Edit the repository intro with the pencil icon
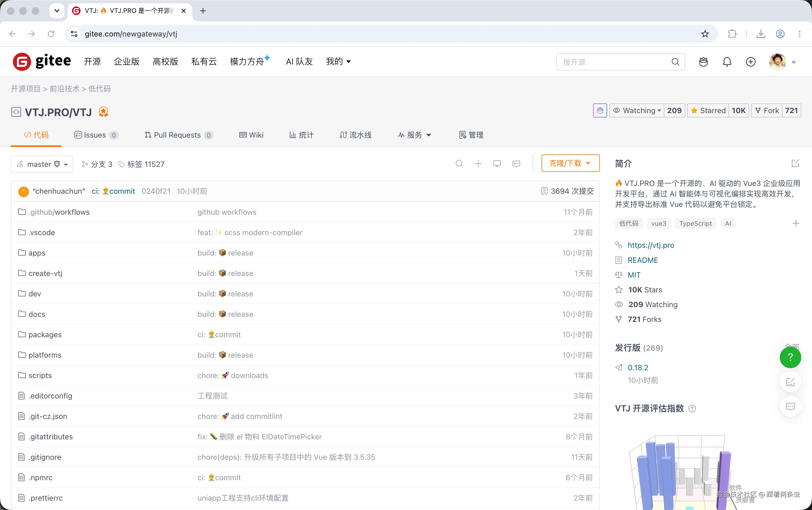Screen dimensions: 812x510 pyautogui.click(x=795, y=163)
